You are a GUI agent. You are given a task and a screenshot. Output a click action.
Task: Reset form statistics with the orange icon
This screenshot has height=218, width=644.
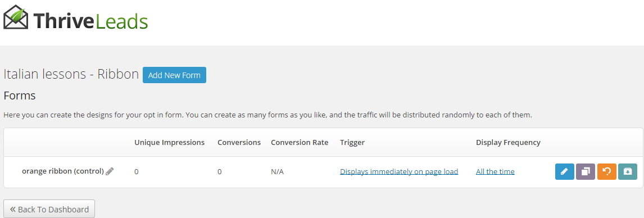606,171
